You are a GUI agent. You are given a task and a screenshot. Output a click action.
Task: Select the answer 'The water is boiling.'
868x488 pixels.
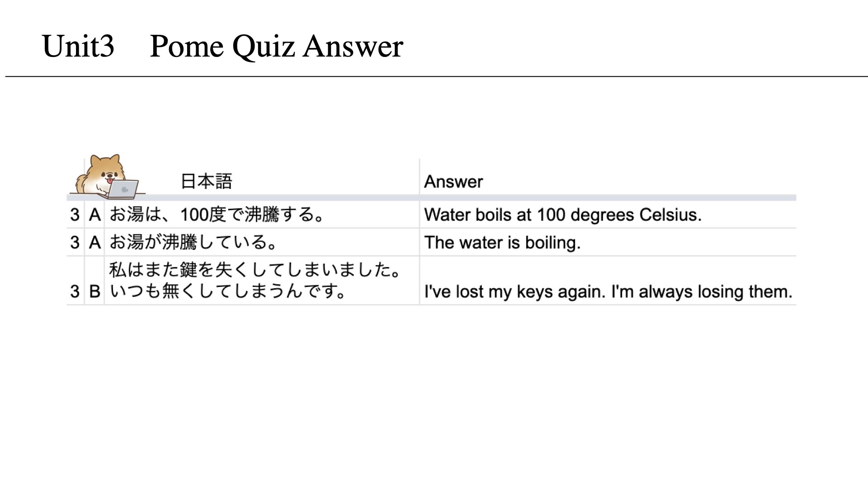coord(502,243)
